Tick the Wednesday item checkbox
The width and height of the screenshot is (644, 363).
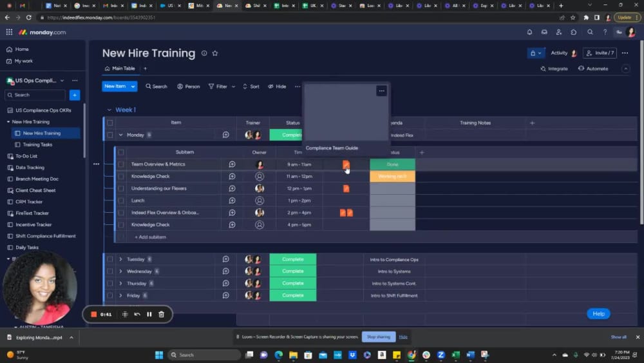click(x=109, y=271)
